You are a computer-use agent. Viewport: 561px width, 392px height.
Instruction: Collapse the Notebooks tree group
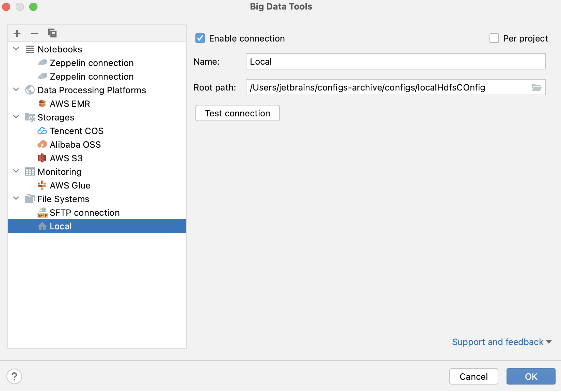(16, 49)
